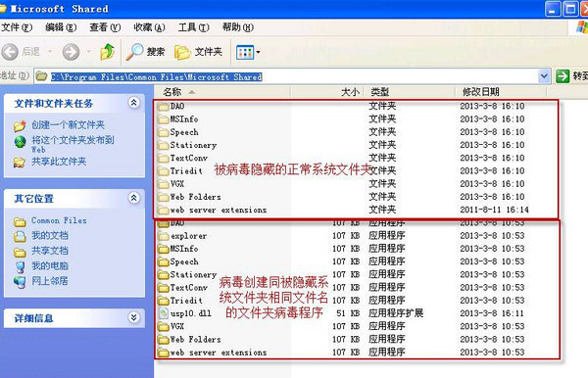The width and height of the screenshot is (588, 378).
Task: Collapse the 其它位置 panel
Action: (x=134, y=198)
